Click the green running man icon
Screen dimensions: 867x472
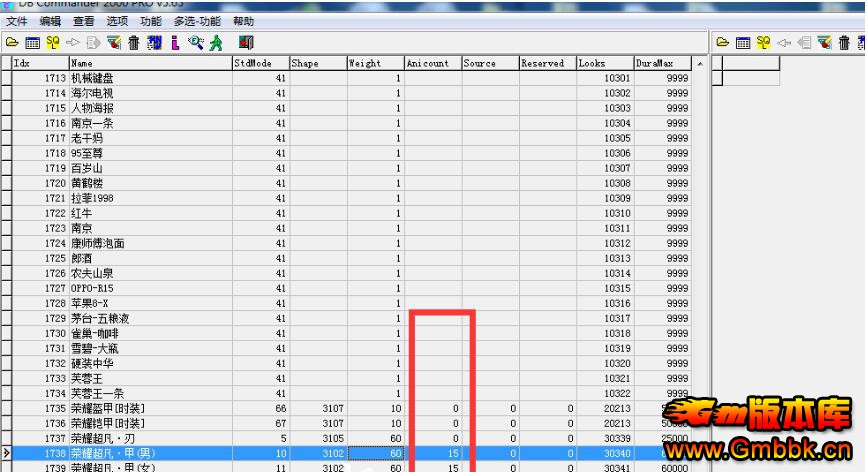216,43
